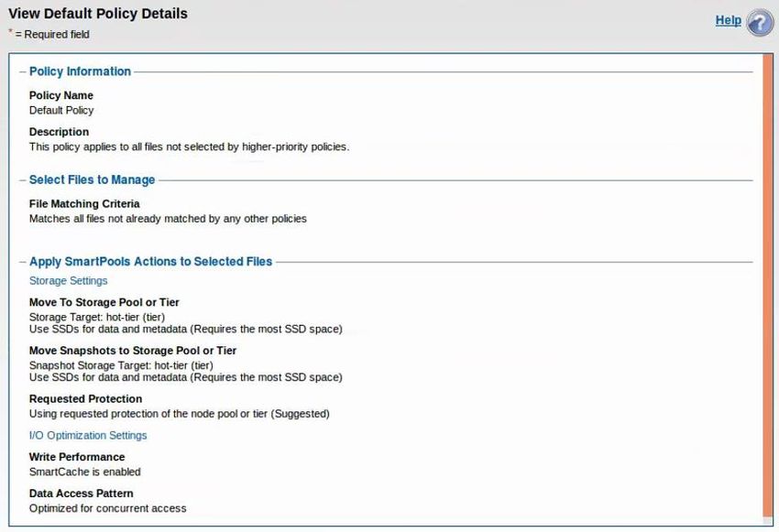Click the Default Policy name value
The image size is (779, 532).
coord(61,110)
